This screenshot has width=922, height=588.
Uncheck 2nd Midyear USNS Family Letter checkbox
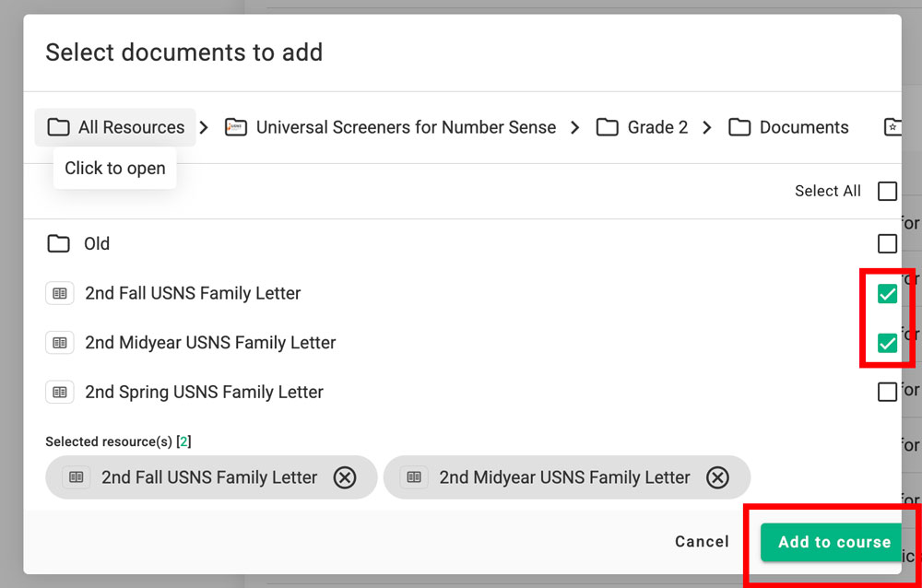(887, 343)
